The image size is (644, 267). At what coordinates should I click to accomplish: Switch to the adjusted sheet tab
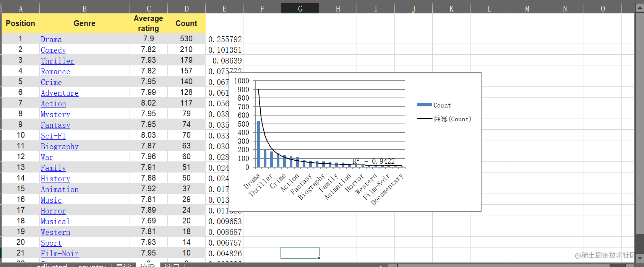coord(52,265)
